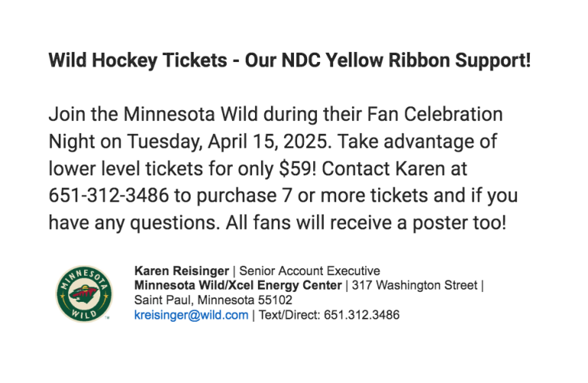This screenshot has height=383, width=588.
Task: Click Saint Paul, Minnesota 55102 line
Action: click(213, 300)
